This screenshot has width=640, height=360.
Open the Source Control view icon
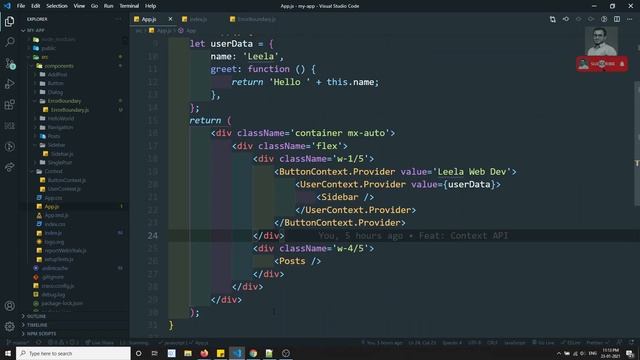(x=9, y=63)
